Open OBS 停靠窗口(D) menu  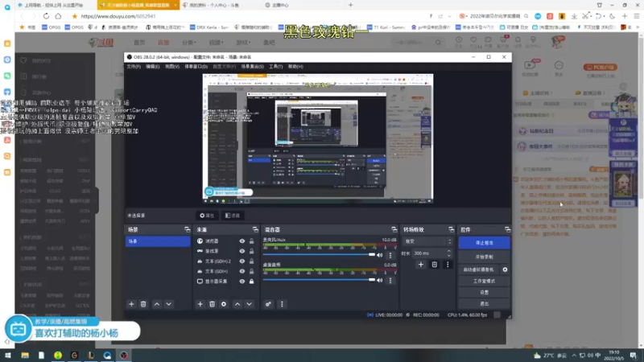tap(196, 67)
